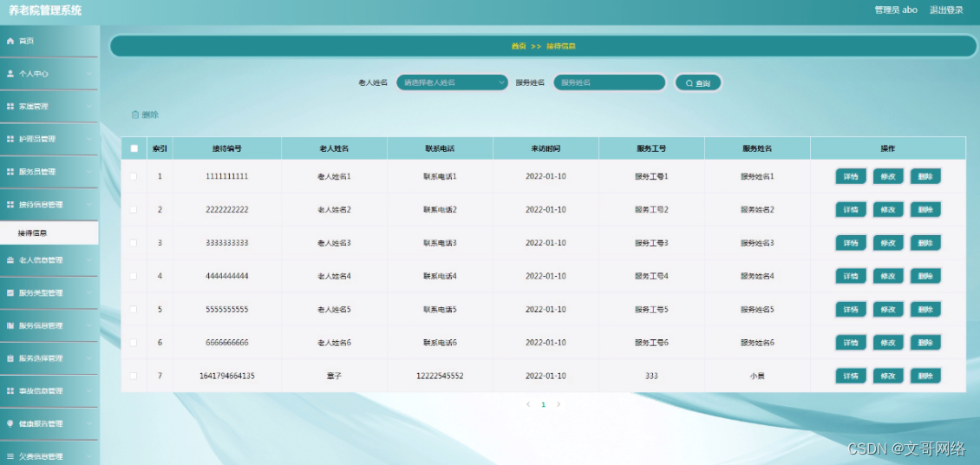Image resolution: width=980 pixels, height=465 pixels.
Task: Click the 查询 search button
Action: (x=698, y=83)
